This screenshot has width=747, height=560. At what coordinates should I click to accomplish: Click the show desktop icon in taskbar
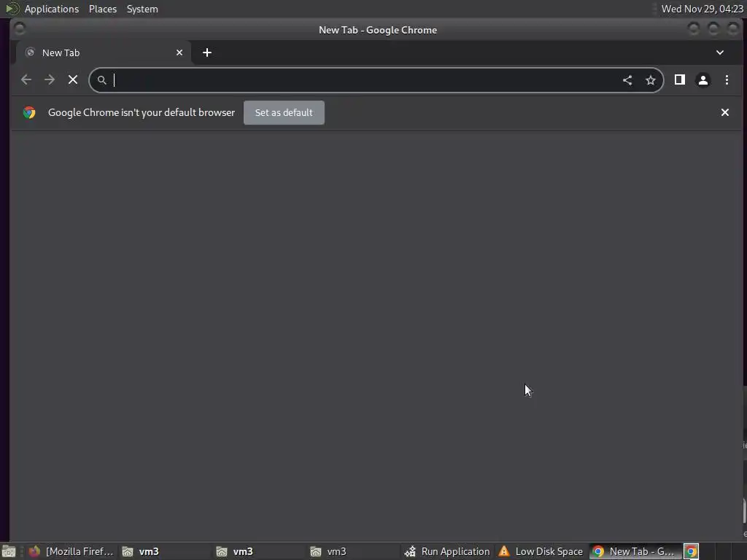point(9,551)
